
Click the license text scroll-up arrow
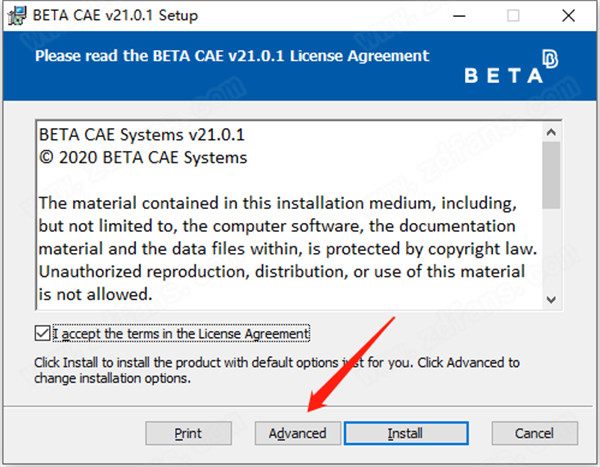point(551,132)
